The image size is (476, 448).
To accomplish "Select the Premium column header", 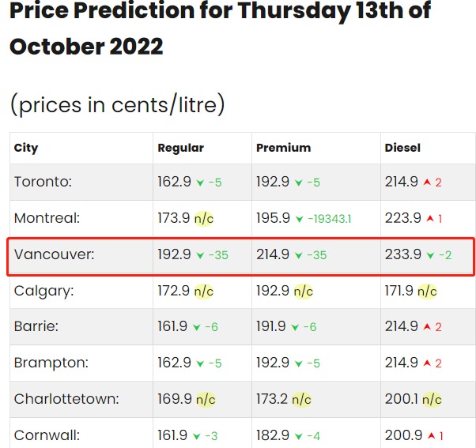I will [283, 148].
